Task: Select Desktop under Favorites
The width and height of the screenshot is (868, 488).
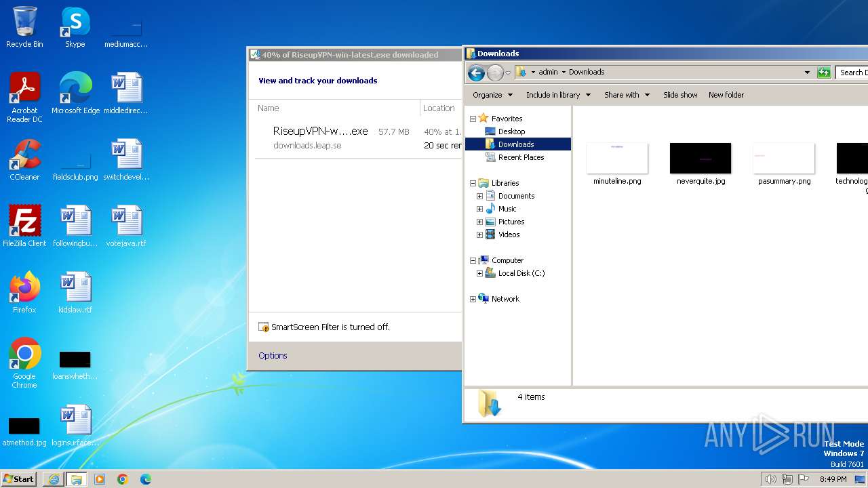Action: pos(511,131)
